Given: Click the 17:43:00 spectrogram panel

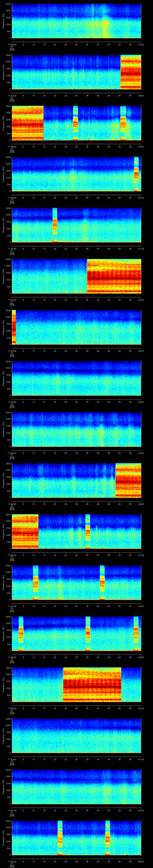Looking at the screenshot, I should coord(76,378).
